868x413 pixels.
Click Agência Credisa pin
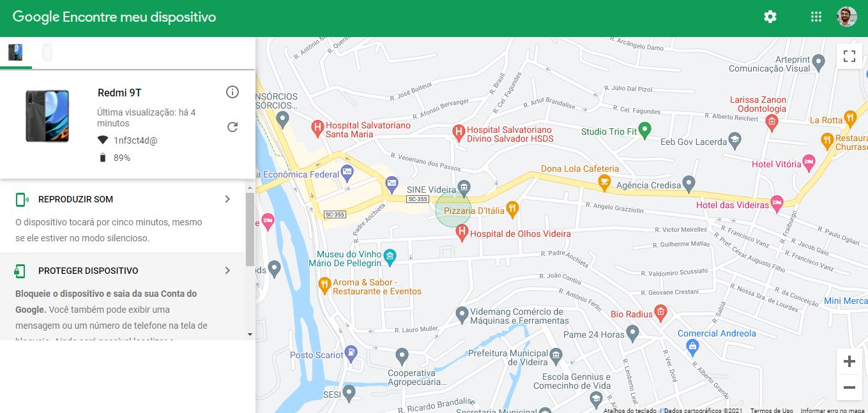pos(689,183)
